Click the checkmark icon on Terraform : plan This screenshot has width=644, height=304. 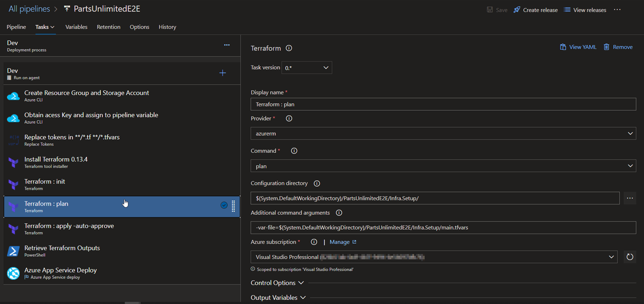[x=224, y=205]
